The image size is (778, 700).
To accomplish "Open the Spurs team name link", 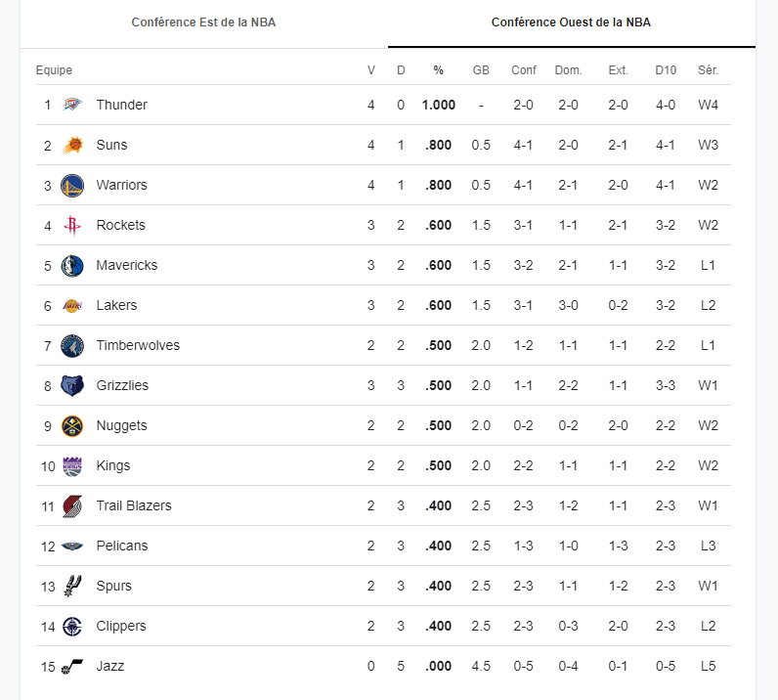I will click(113, 586).
